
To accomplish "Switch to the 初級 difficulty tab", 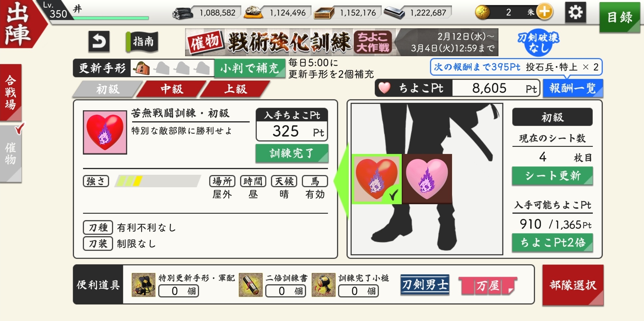I will [x=107, y=89].
